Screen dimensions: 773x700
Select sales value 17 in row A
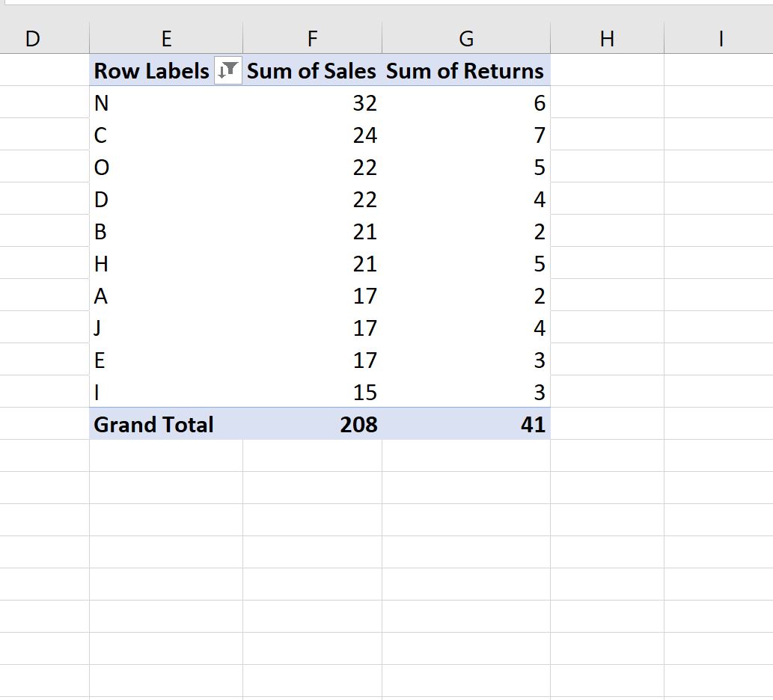312,295
